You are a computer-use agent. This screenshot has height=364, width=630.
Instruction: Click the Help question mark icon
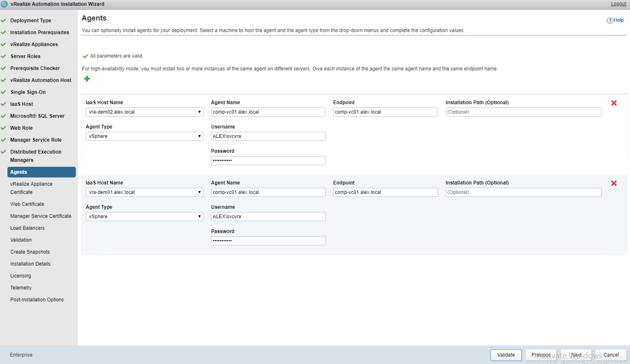[610, 21]
